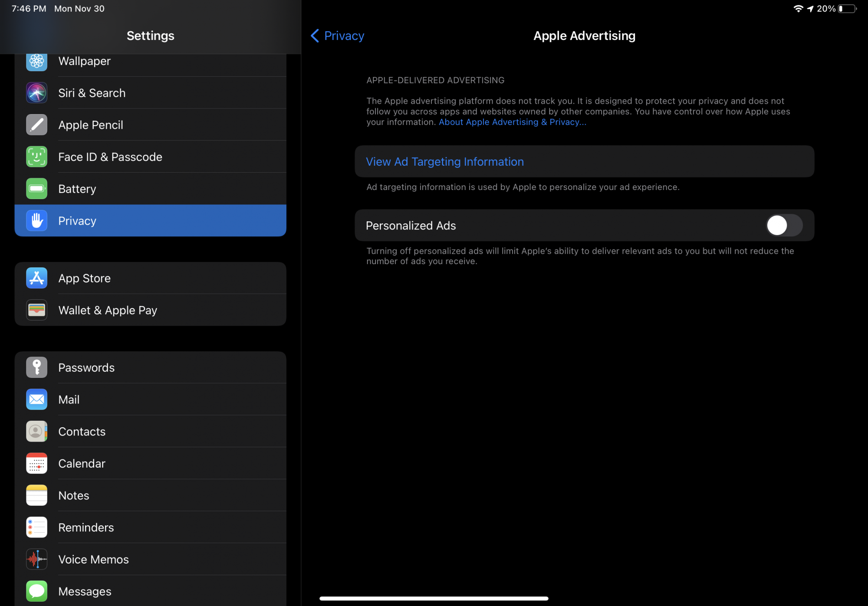Tap the Messages icon in sidebar
868x606 pixels.
(x=36, y=591)
